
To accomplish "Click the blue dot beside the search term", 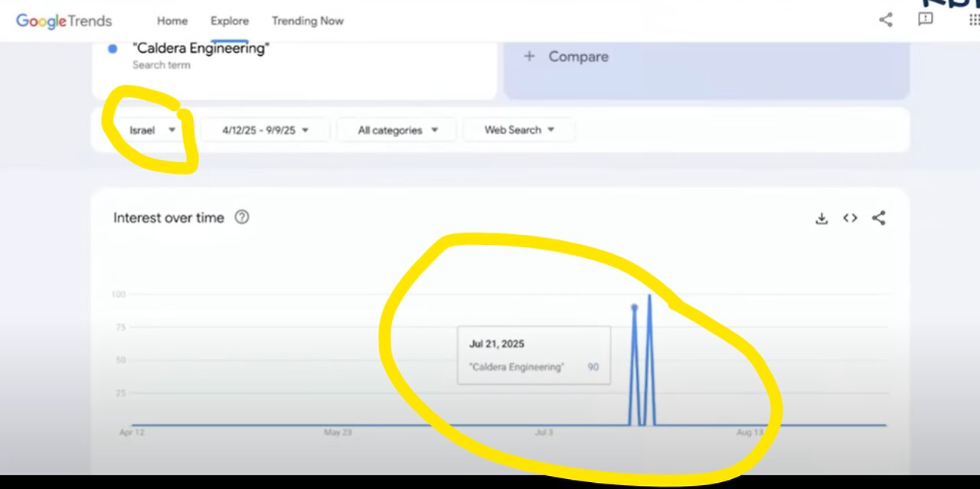I will coord(113,49).
